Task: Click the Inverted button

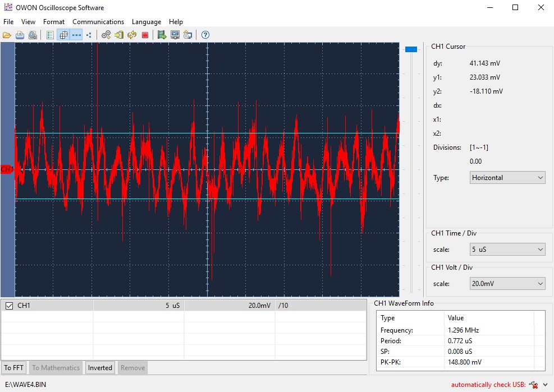Action: coord(100,368)
